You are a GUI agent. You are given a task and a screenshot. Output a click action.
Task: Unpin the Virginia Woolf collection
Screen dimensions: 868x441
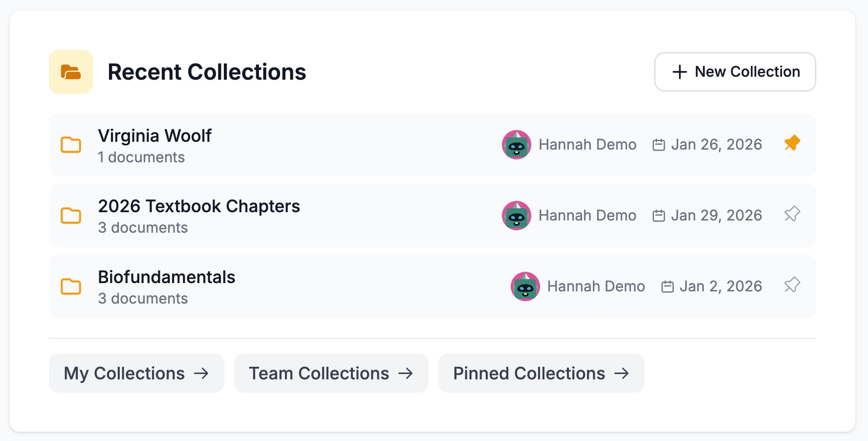pyautogui.click(x=792, y=143)
